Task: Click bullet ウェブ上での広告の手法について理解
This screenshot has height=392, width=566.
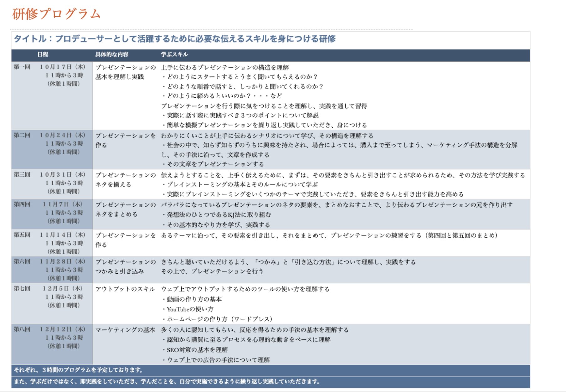Action: point(216,360)
